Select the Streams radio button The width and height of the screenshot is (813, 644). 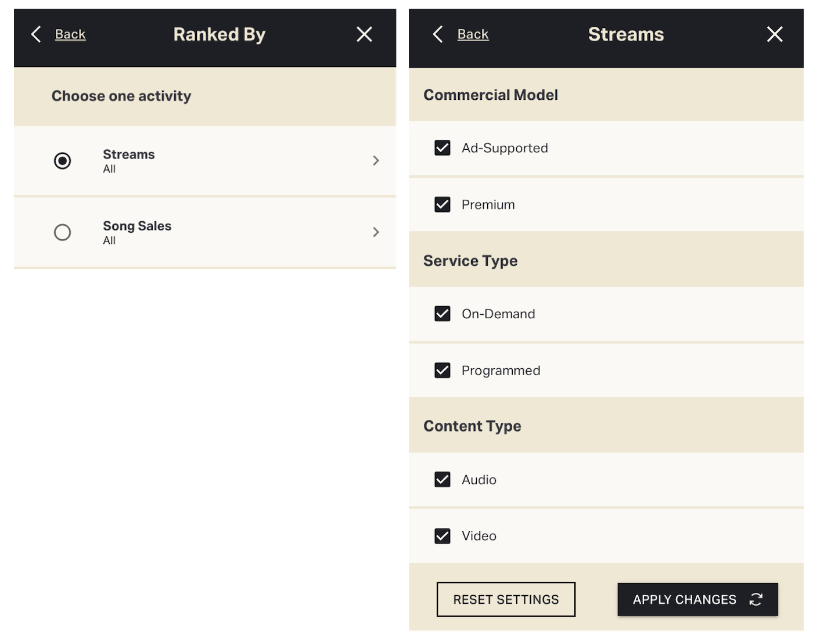62,160
